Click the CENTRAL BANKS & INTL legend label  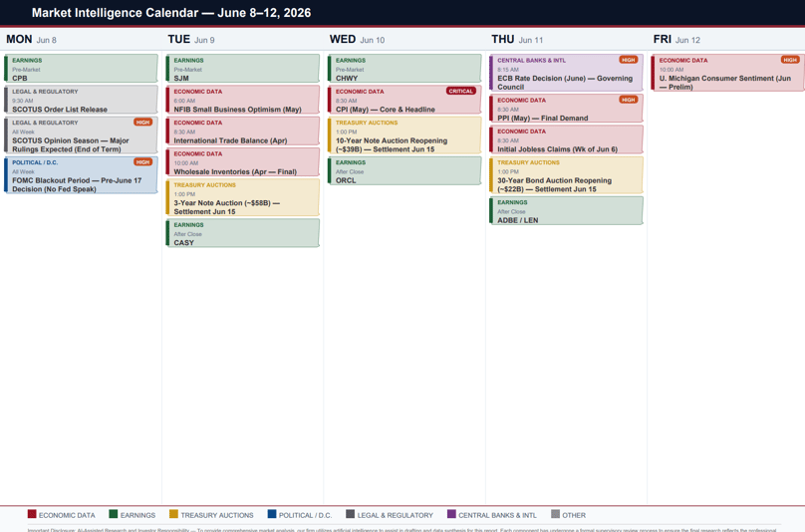pyautogui.click(x=497, y=515)
